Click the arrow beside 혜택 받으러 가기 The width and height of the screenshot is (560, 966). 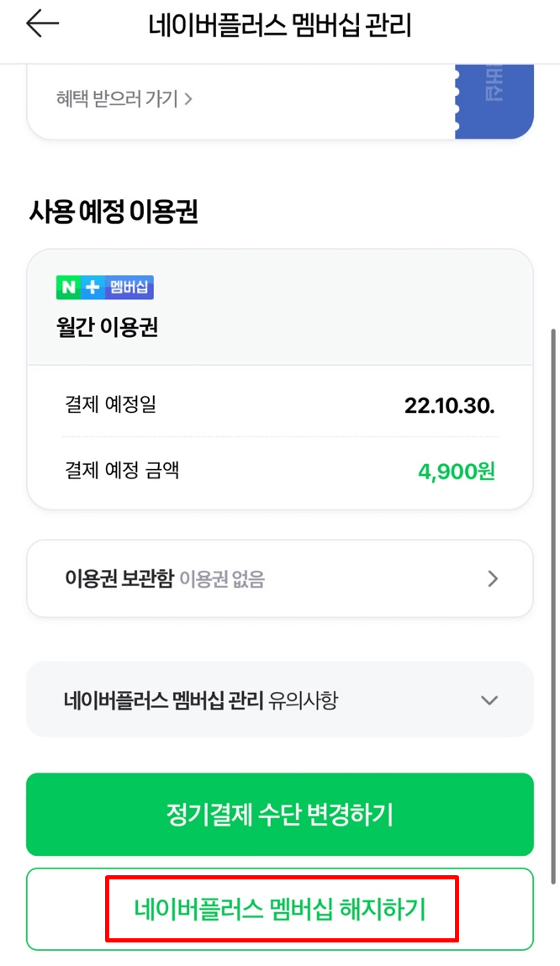(191, 98)
